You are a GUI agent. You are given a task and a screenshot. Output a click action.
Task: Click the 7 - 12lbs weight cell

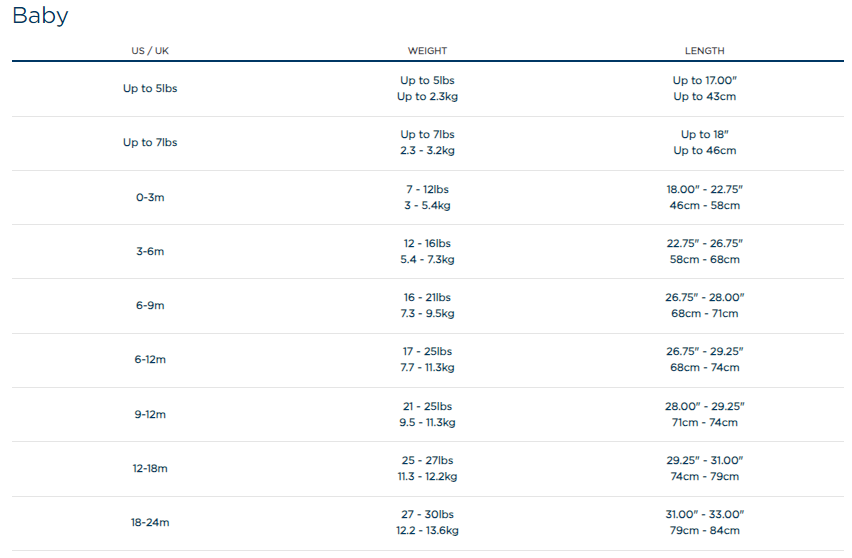coord(427,189)
